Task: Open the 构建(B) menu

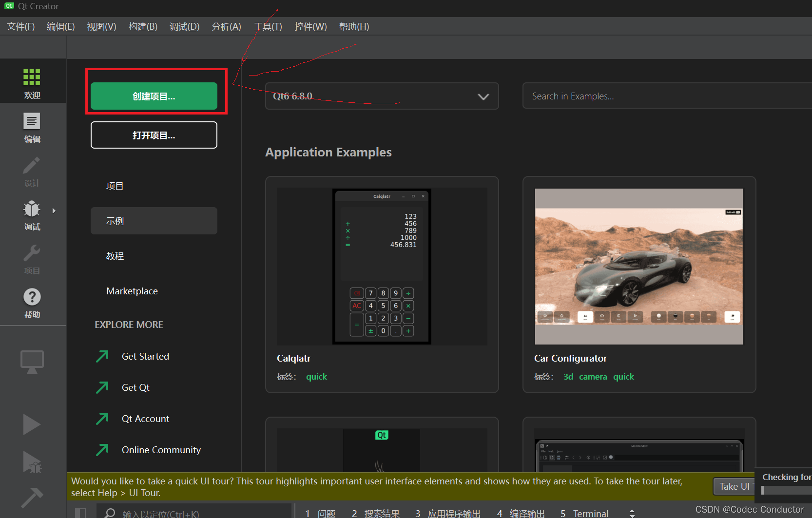Action: (143, 27)
